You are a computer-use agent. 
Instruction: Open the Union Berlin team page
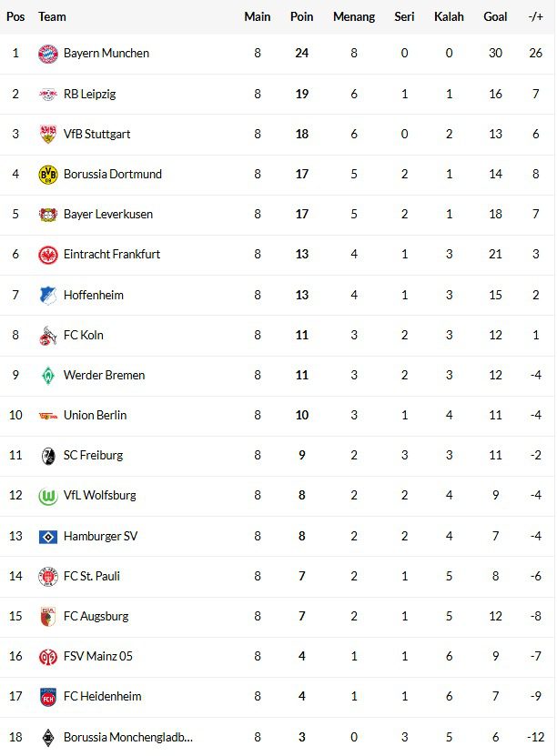(98, 416)
